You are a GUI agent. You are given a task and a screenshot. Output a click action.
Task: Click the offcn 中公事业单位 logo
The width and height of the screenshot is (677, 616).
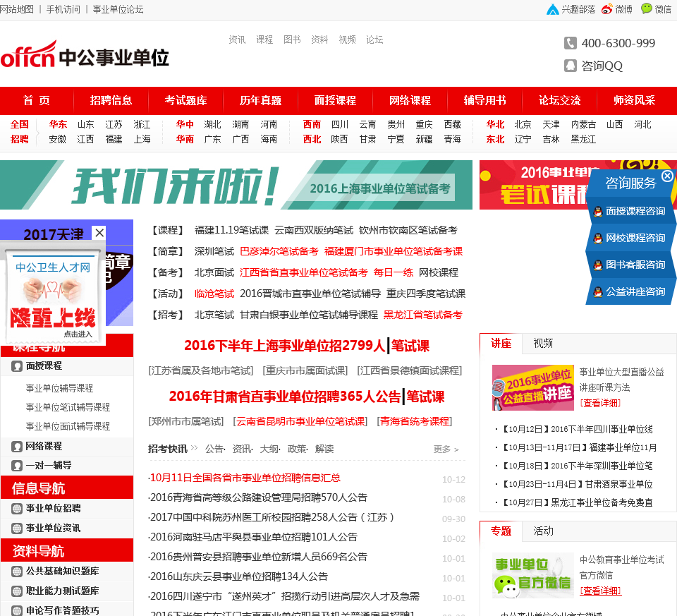(85, 54)
